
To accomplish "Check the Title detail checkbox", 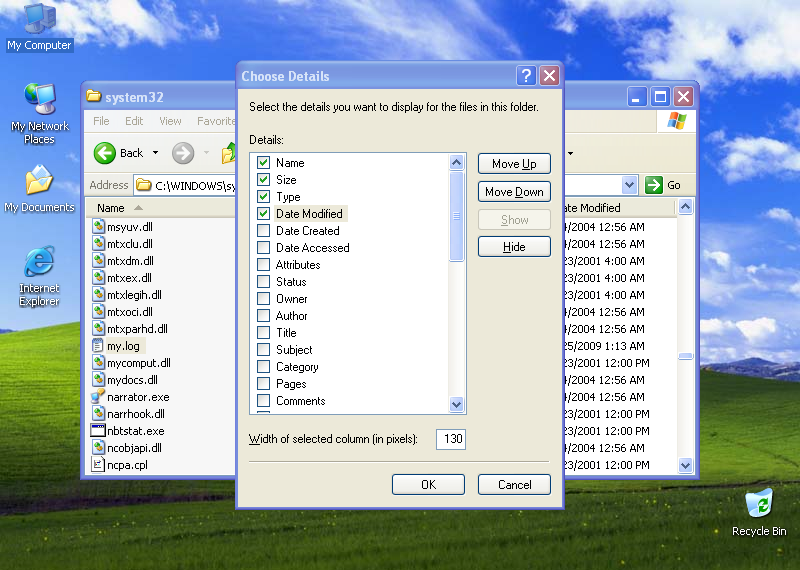I will click(263, 333).
